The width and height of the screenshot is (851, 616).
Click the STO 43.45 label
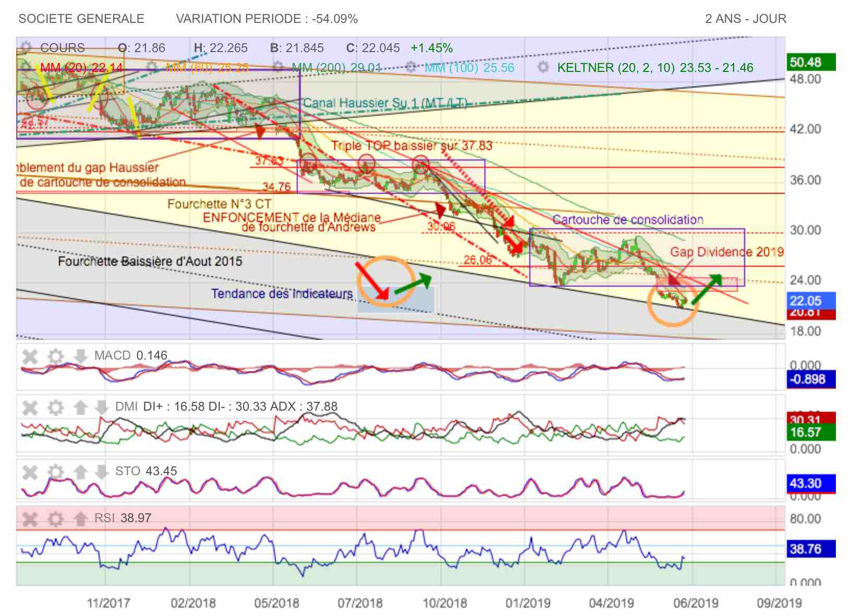tap(146, 471)
